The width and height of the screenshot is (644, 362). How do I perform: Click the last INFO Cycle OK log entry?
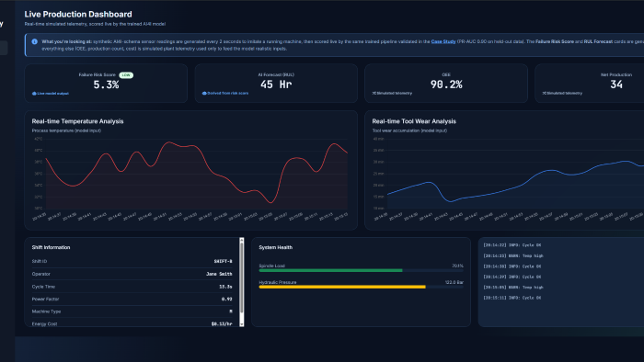click(x=512, y=298)
